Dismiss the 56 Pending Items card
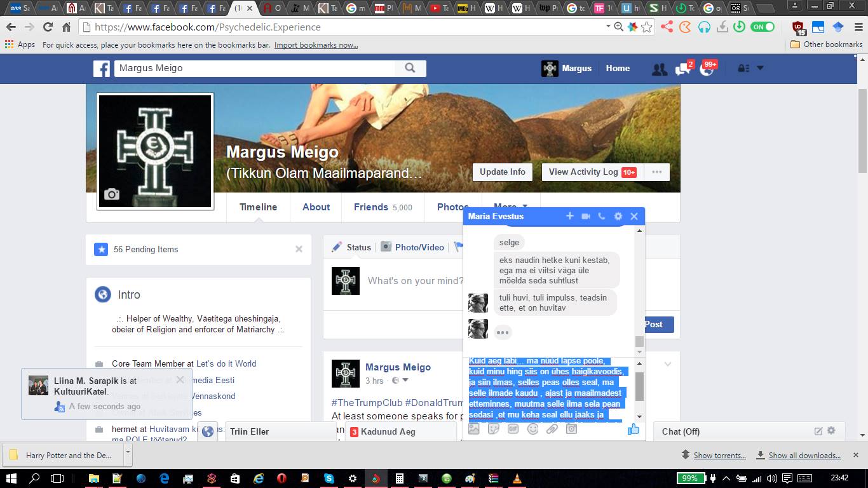The height and width of the screenshot is (488, 868). [299, 249]
